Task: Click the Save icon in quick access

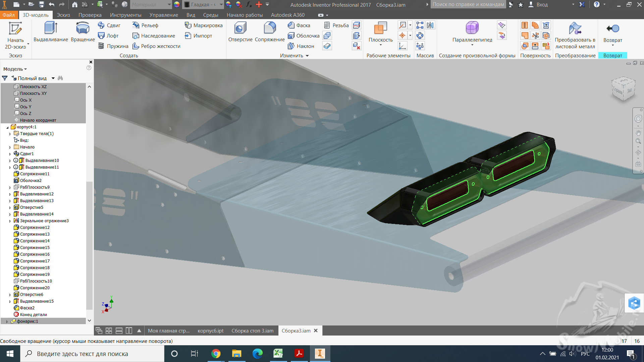Action: 41,5
